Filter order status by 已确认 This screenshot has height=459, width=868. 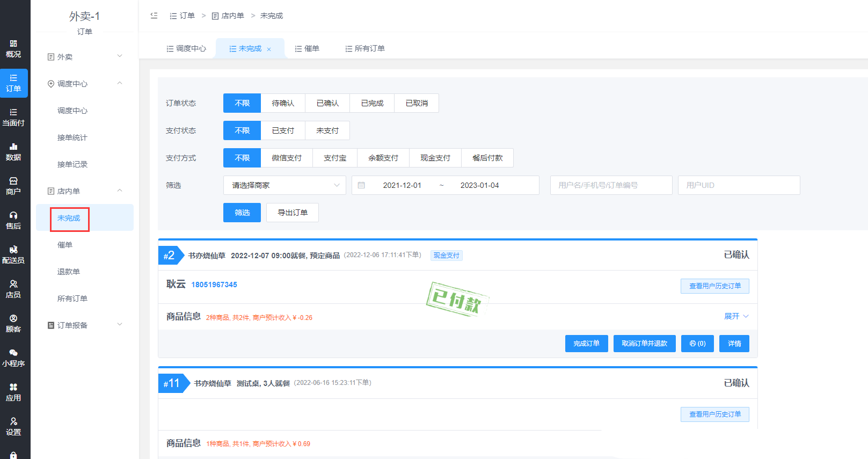click(x=327, y=103)
